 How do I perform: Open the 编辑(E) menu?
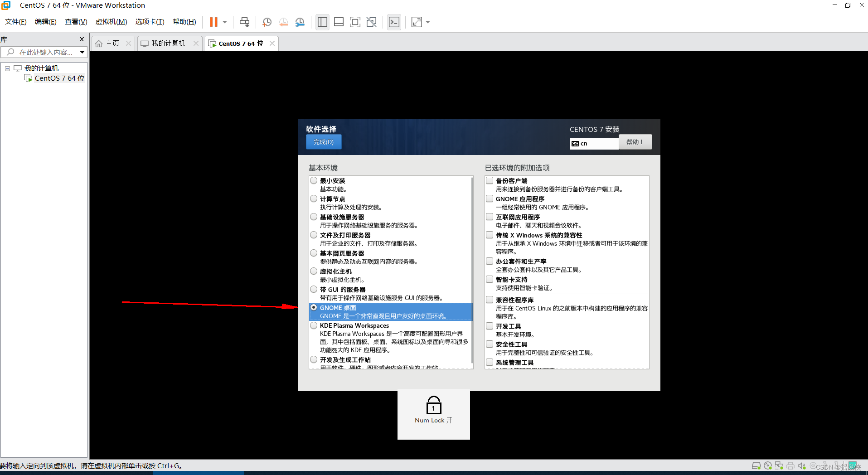click(x=46, y=22)
